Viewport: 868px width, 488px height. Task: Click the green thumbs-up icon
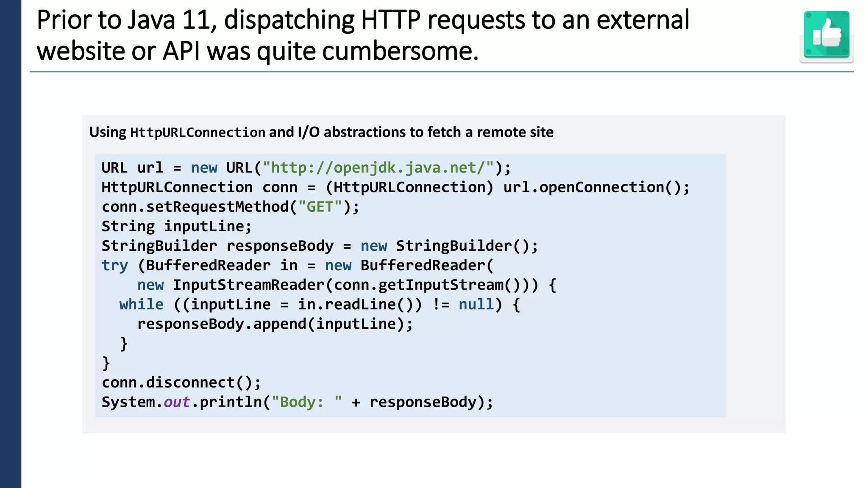coord(826,35)
